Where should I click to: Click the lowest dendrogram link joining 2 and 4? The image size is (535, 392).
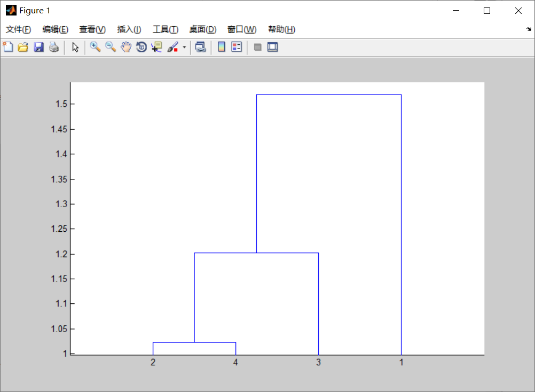194,342
